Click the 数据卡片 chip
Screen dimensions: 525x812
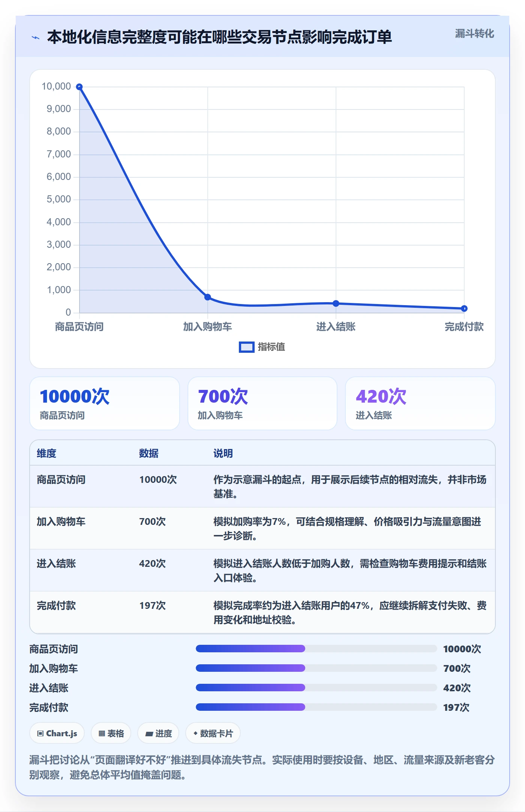pyautogui.click(x=213, y=733)
